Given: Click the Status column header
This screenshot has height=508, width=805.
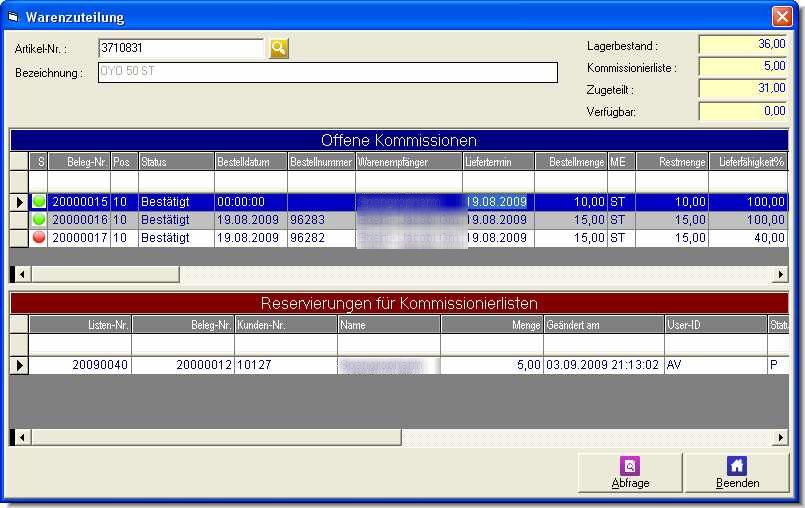Looking at the screenshot, I should click(176, 162).
